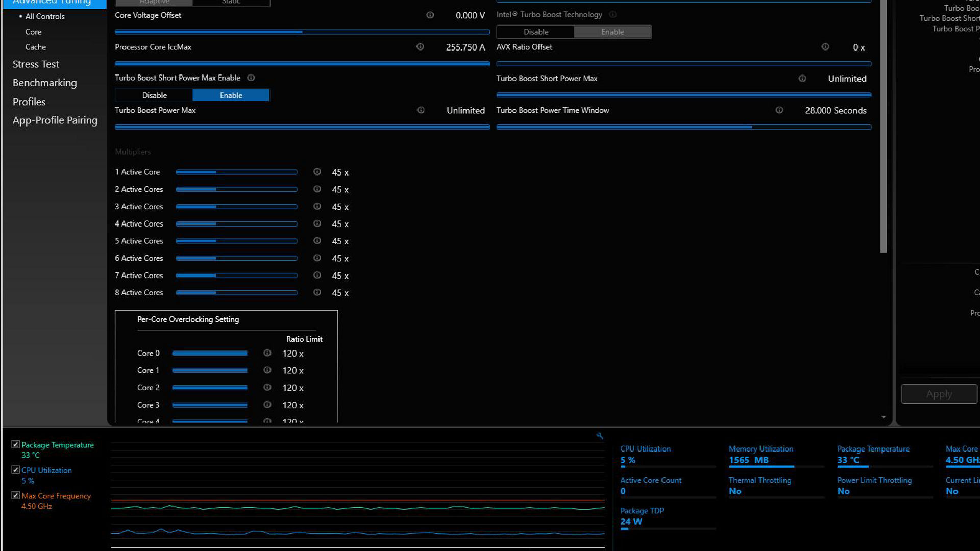
Task: Disable Intel Turbo Boost Technology
Action: coord(536,32)
